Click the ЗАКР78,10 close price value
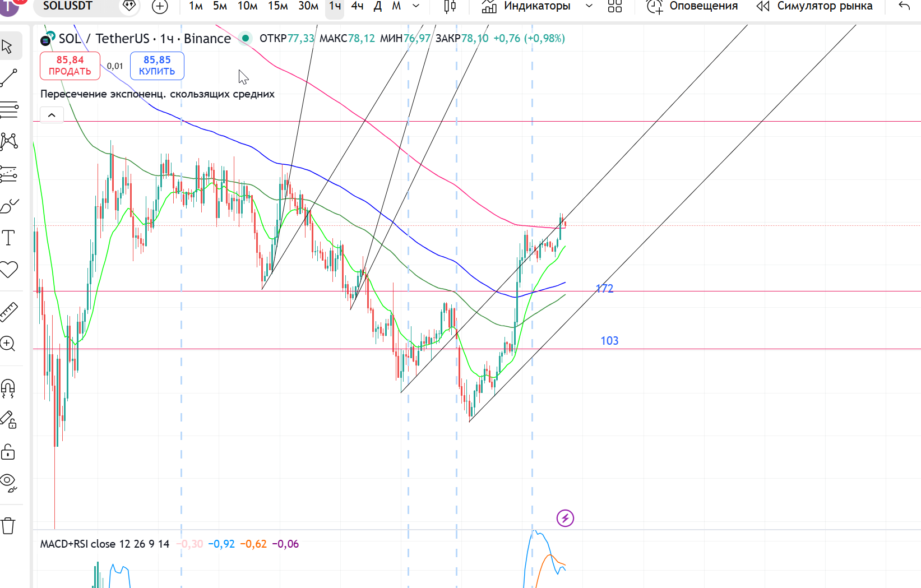Screen dimensions: 921x588 point(462,38)
